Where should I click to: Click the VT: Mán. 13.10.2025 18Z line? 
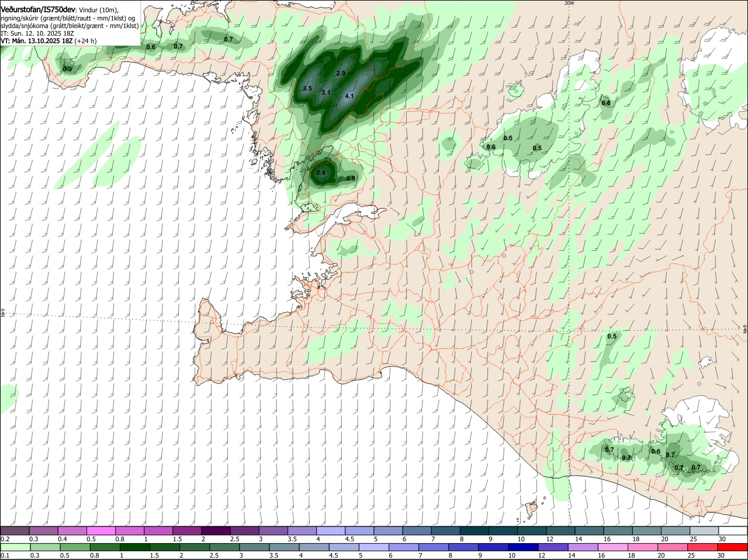49,41
